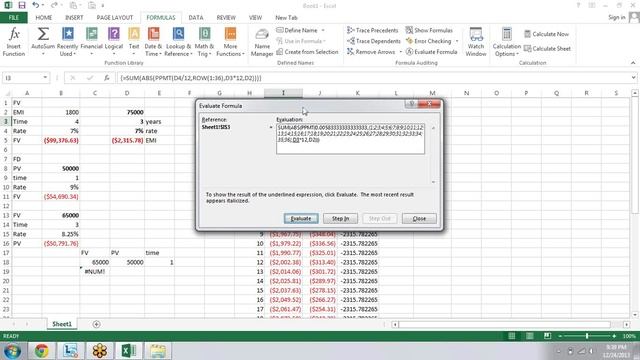Toggle Show Formulas
Viewport: 640px width, 360px height.
coord(429,30)
